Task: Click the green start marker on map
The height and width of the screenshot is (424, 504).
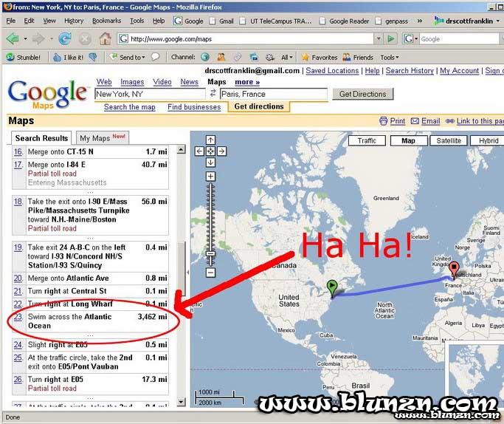Action: [x=332, y=288]
